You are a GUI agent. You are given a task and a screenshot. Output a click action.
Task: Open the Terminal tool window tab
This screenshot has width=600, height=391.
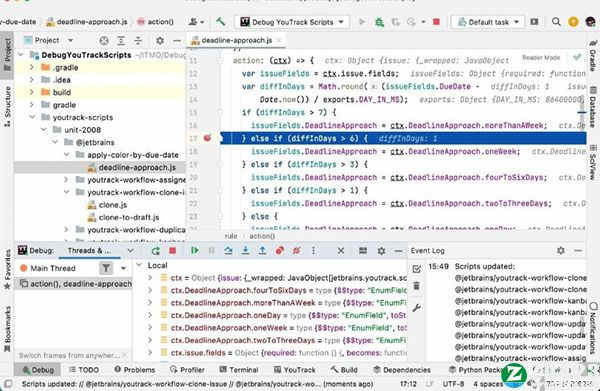tap(239, 370)
